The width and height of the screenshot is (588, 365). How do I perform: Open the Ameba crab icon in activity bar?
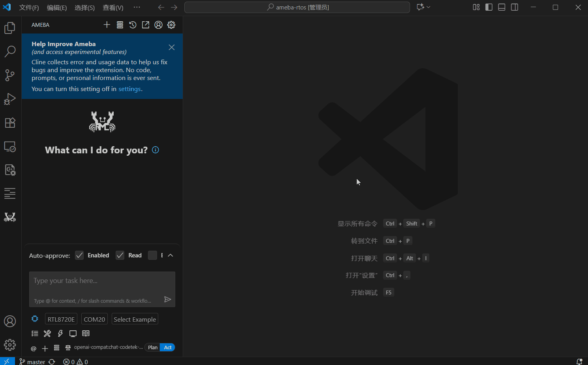pos(10,217)
